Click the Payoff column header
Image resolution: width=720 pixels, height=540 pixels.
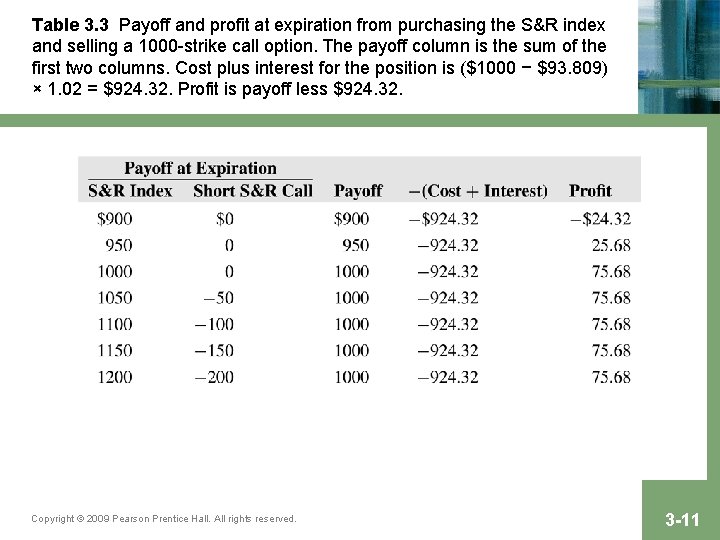click(x=358, y=191)
